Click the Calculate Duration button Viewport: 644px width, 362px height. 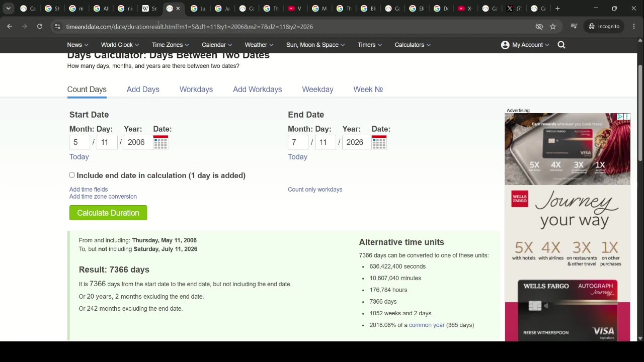(x=108, y=213)
